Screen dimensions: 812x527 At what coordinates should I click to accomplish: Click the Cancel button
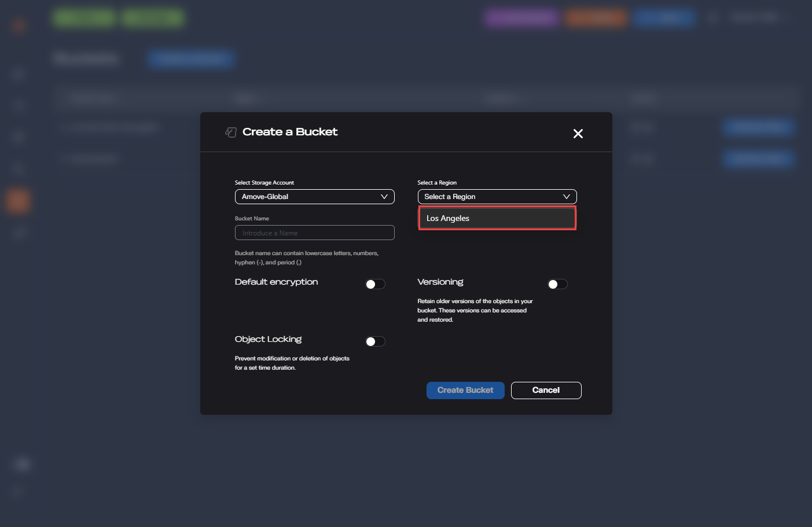tap(546, 390)
